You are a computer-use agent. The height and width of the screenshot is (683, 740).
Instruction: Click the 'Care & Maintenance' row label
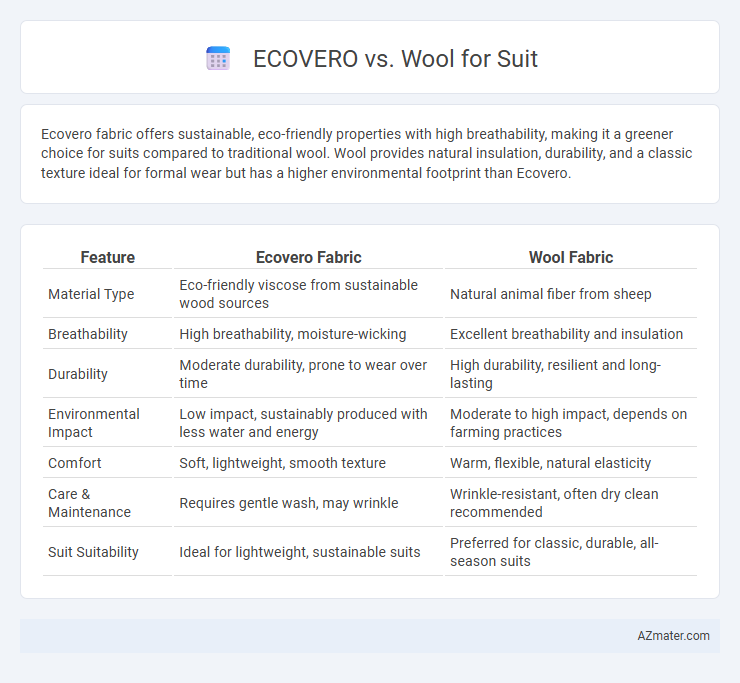pos(89,503)
